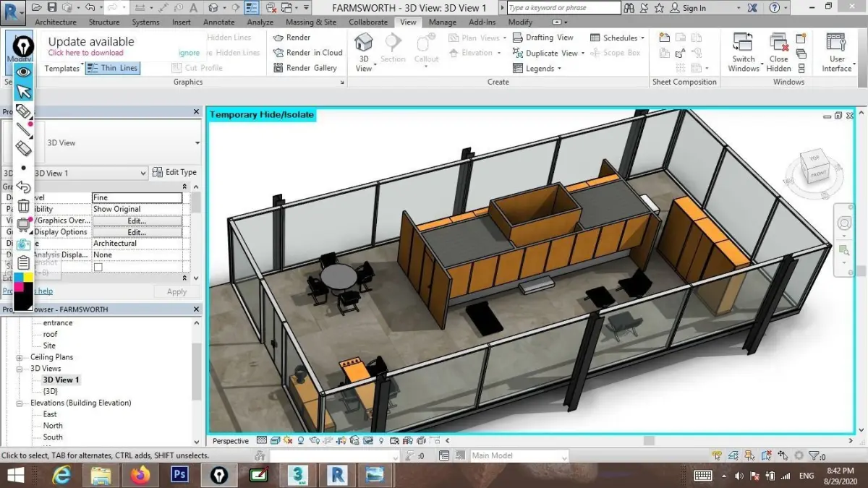The height and width of the screenshot is (488, 868).
Task: Click the horizontal scrollbar thumb under the 3D view
Action: [649, 440]
